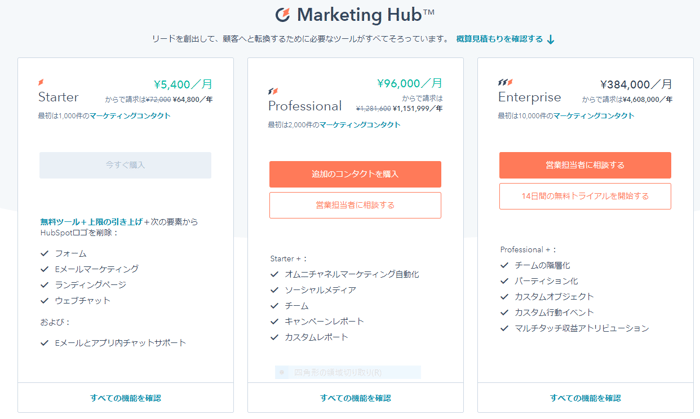Click the マルチタッチ収益アトリビューション feature text
This screenshot has height=419, width=700.
(x=582, y=328)
